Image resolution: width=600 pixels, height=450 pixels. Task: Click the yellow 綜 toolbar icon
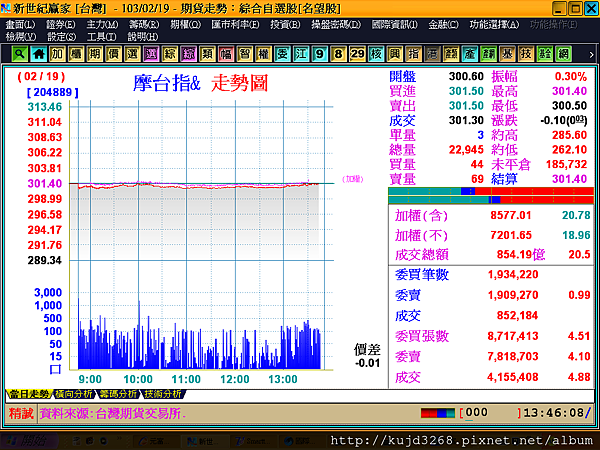click(x=170, y=54)
